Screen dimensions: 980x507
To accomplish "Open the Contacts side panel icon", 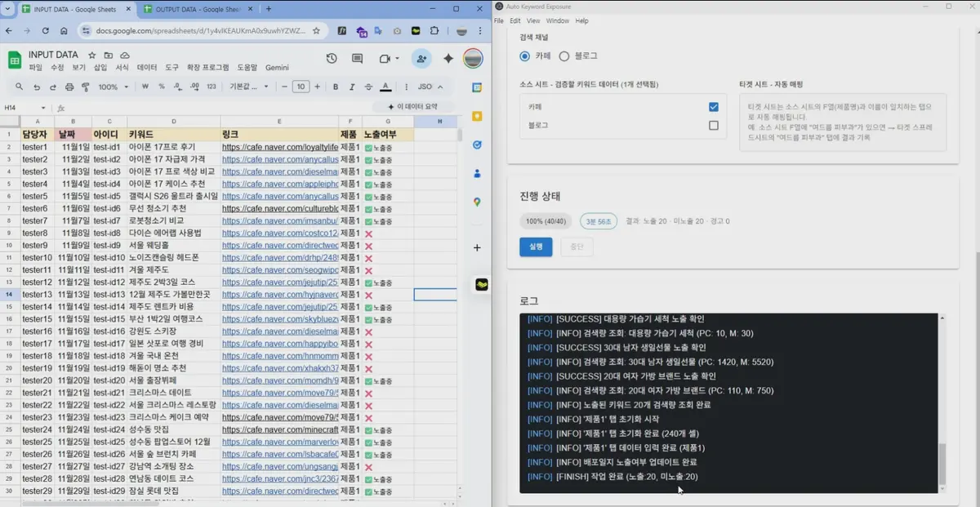I will tap(477, 174).
